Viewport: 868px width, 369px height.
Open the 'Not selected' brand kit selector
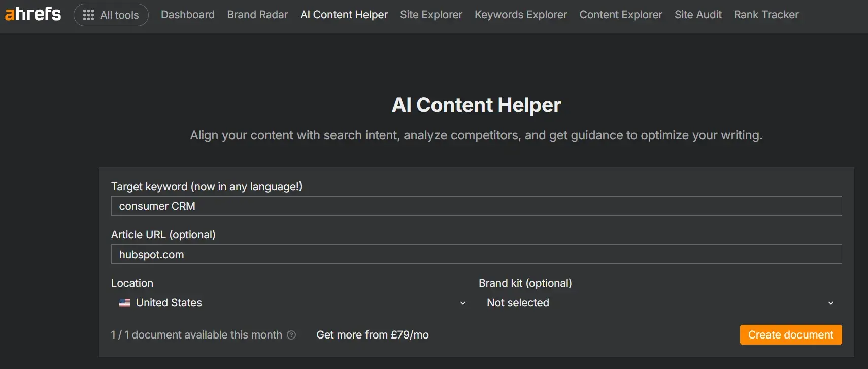tap(518, 303)
